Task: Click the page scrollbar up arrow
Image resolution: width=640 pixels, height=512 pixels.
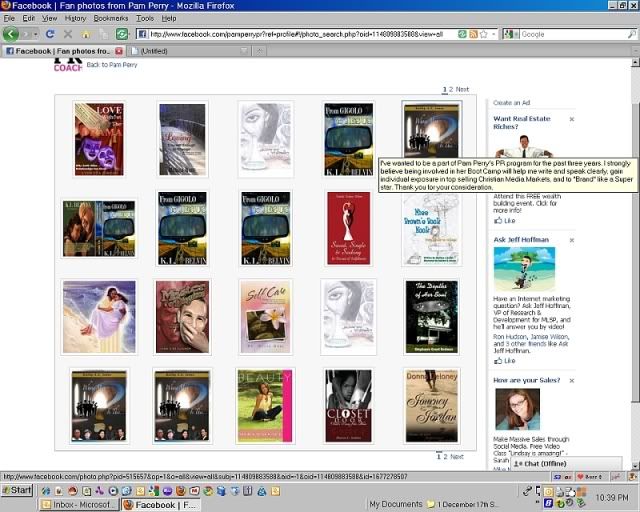Action: tap(635, 62)
